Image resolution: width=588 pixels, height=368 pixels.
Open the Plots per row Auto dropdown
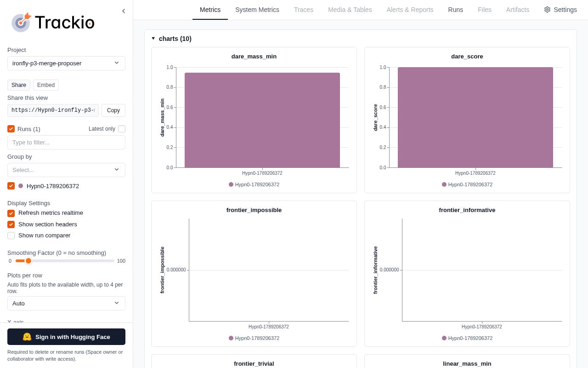[x=66, y=303]
